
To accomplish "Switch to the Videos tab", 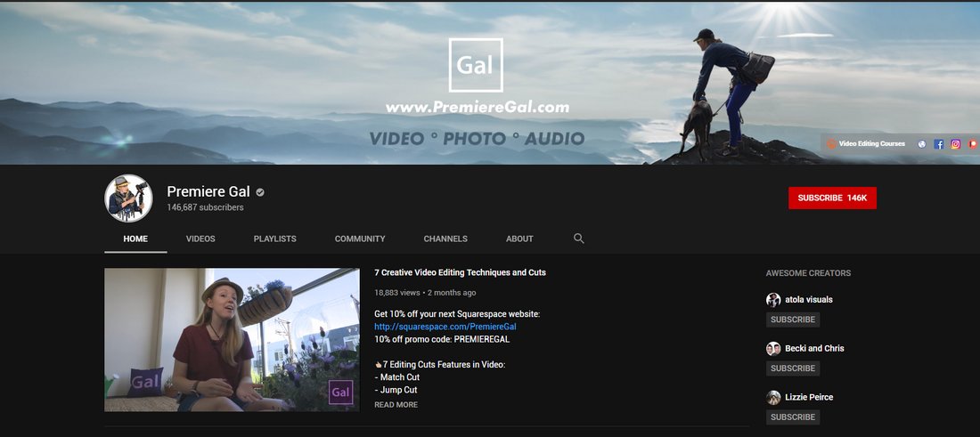I will pos(200,239).
